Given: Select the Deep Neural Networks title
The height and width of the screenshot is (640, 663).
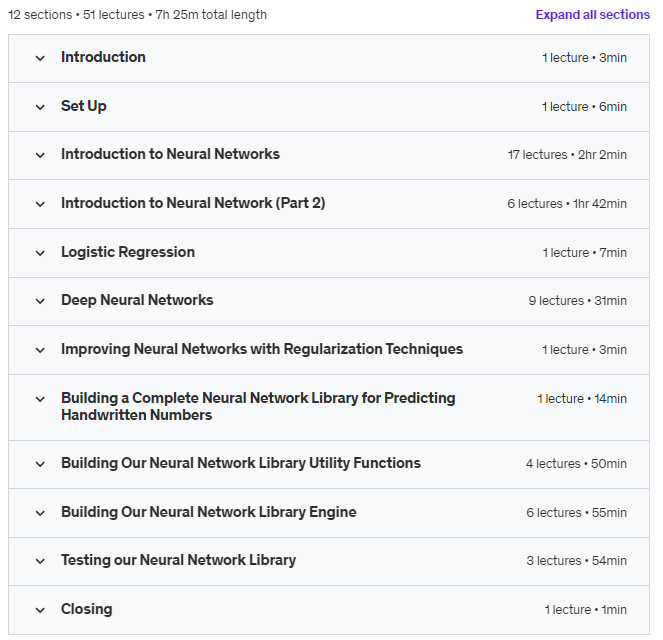Looking at the screenshot, I should [x=137, y=301].
